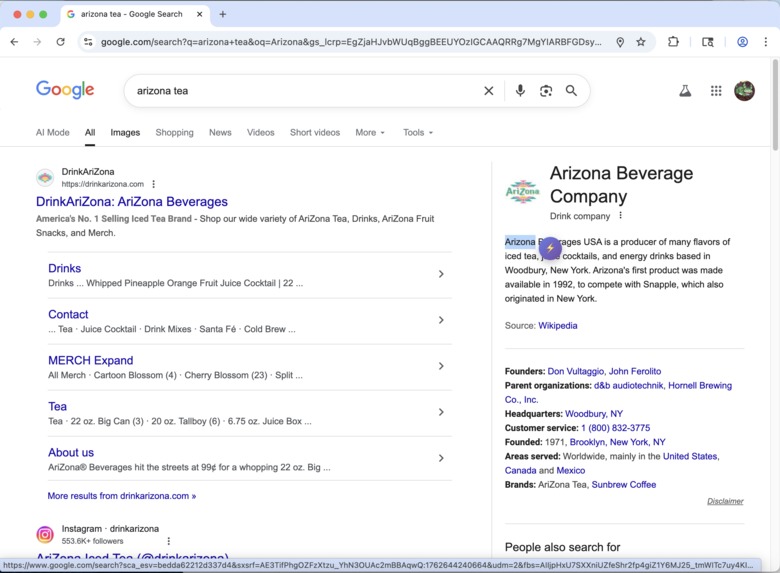Expand the Tea sitelink chevron
Viewport: 780px width, 573px height.
tap(441, 412)
